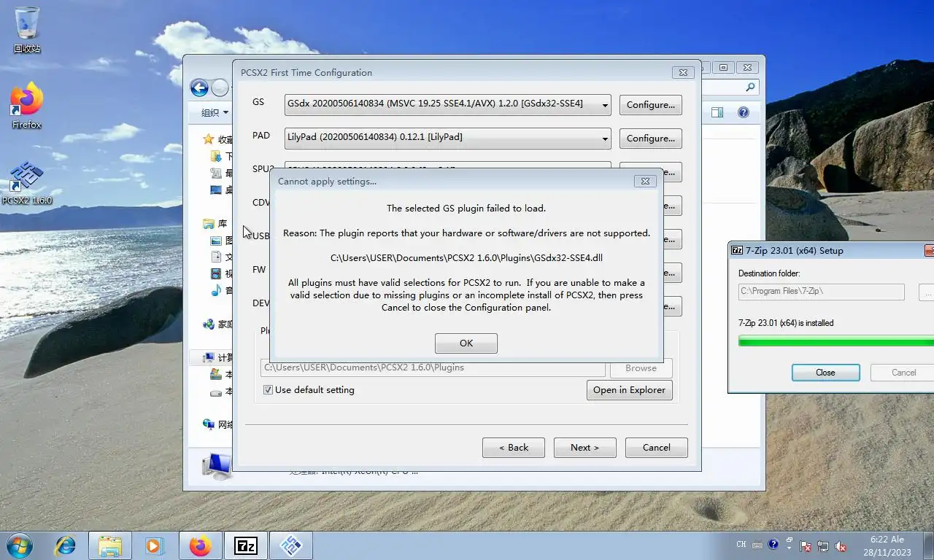
Task: Toggle the Use default setting checkbox
Action: (268, 390)
